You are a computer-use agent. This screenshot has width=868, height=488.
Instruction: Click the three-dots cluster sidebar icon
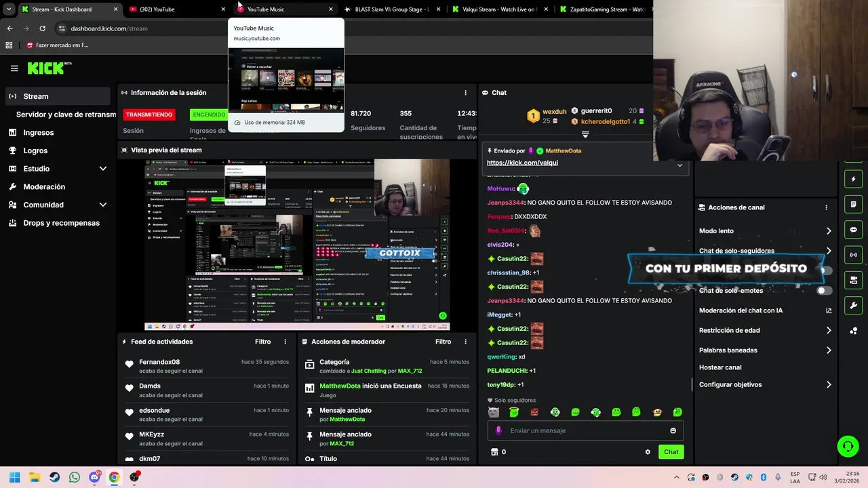click(x=853, y=331)
